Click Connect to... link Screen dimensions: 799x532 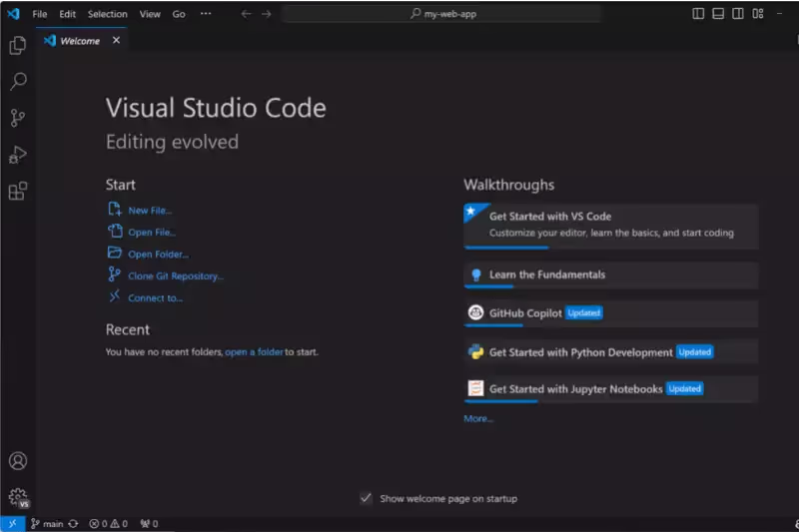tap(156, 297)
